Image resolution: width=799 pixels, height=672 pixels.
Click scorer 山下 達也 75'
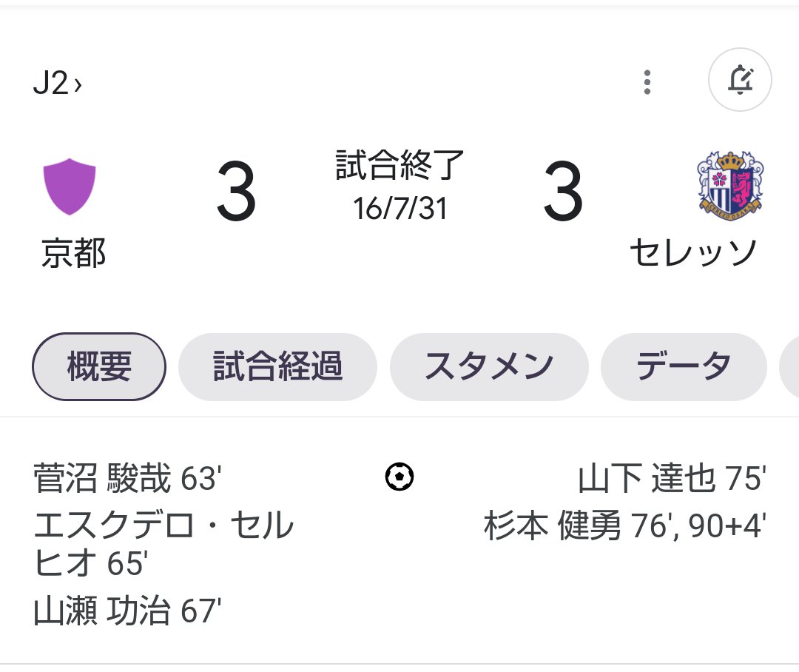pos(672,478)
